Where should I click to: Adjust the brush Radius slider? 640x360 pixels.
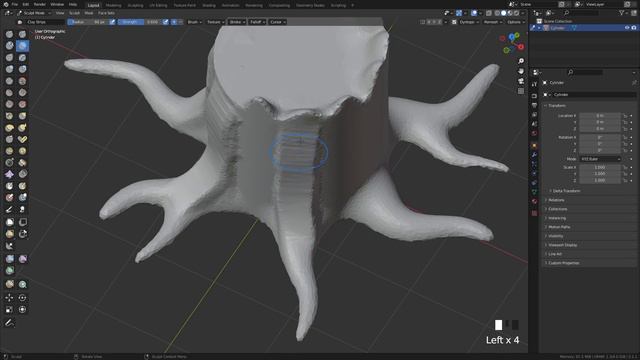pos(88,22)
